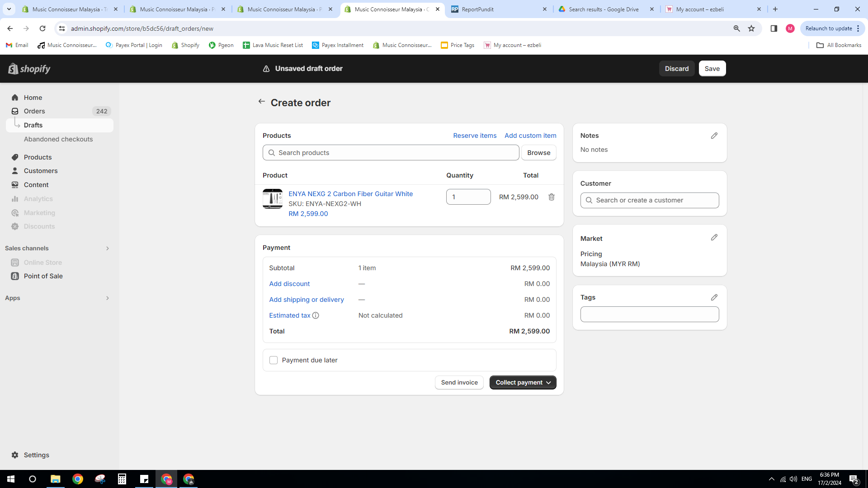Screen dimensions: 868x488
Task: Click the Send invoice button
Action: click(x=459, y=383)
